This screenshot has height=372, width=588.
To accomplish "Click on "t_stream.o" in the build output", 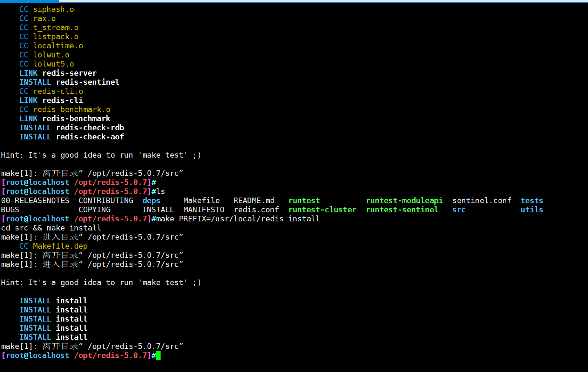I will [x=56, y=28].
